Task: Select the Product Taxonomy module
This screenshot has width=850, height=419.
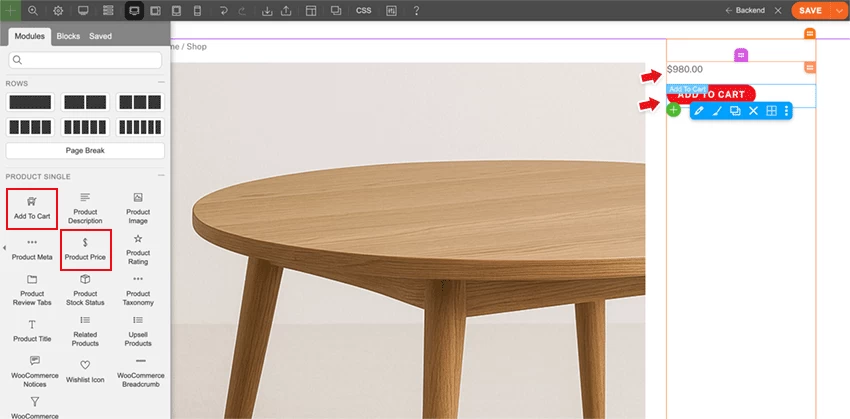Action: 138,291
